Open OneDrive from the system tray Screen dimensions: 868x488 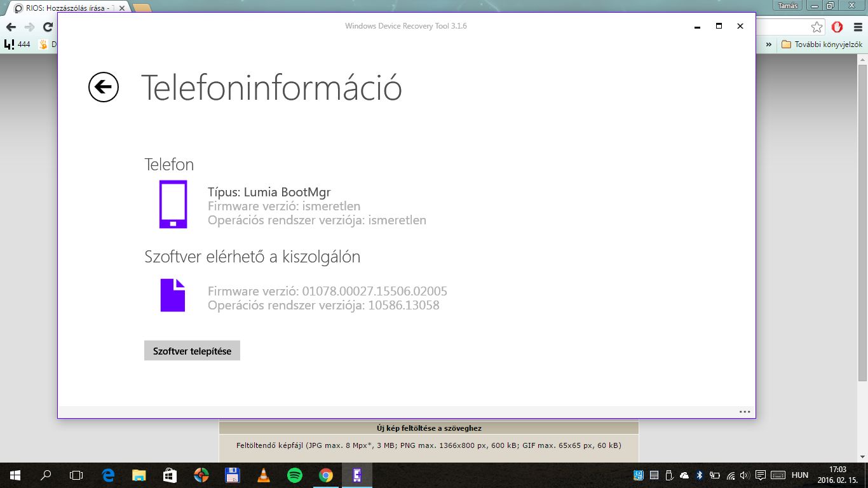pyautogui.click(x=684, y=475)
